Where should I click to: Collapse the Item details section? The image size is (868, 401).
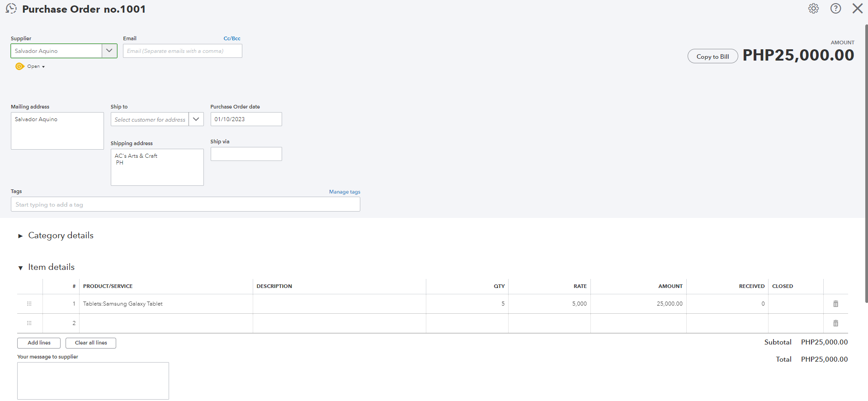pyautogui.click(x=20, y=268)
